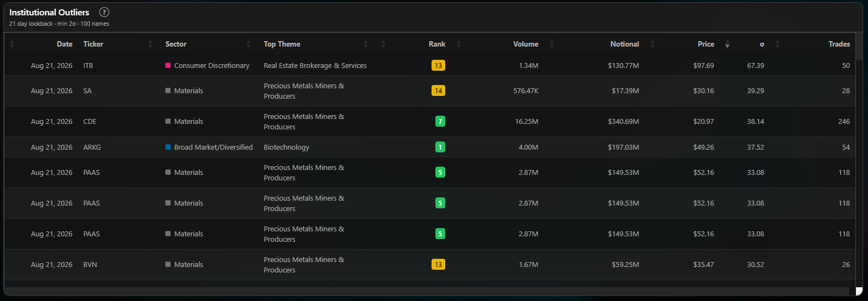Screen dimensions: 868x301
Task: Click the Sector column header label
Action: click(176, 44)
